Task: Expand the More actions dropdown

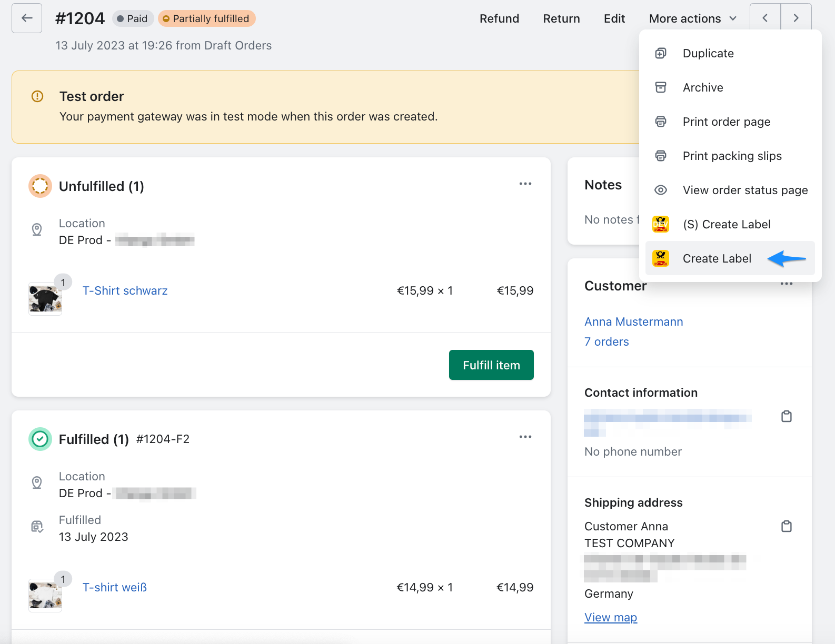Action: coord(692,19)
